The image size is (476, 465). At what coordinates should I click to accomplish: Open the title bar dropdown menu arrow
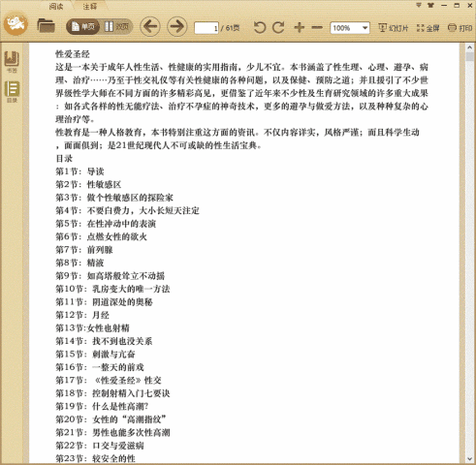pos(419,5)
